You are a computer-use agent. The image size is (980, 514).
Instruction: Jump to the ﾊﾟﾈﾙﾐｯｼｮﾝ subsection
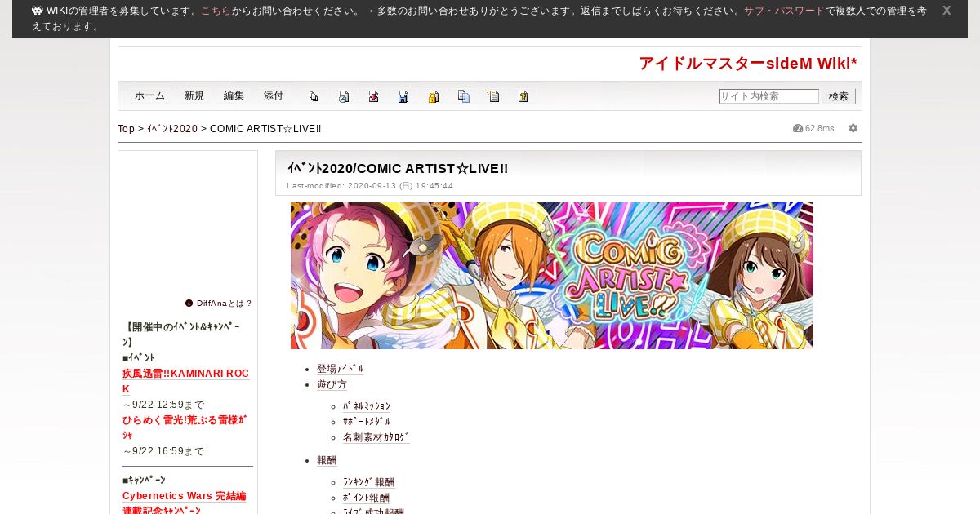(x=367, y=406)
